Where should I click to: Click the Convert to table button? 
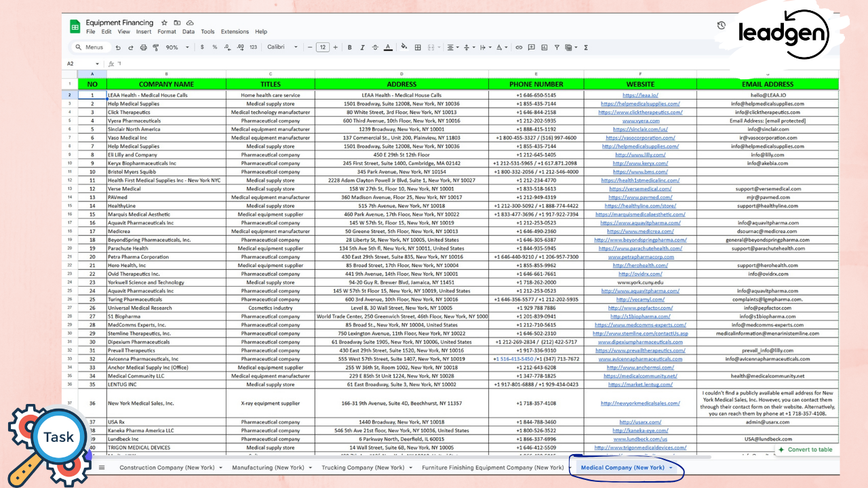pos(805,449)
